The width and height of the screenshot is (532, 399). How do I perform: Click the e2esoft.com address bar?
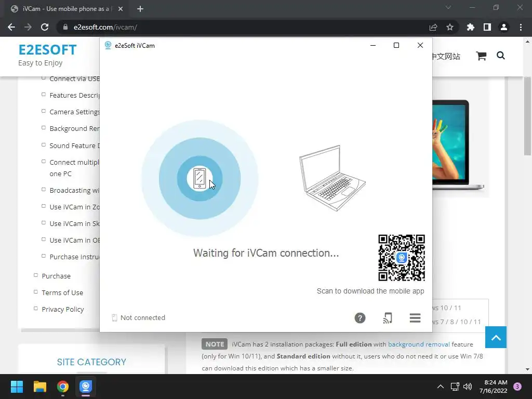pyautogui.click(x=244, y=27)
